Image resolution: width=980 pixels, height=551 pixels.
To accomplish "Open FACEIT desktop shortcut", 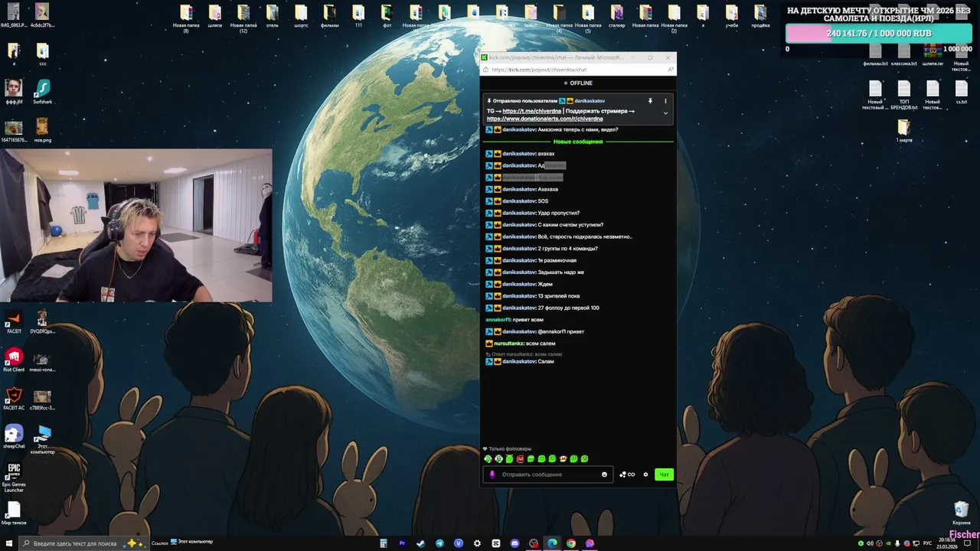I will click(x=14, y=322).
